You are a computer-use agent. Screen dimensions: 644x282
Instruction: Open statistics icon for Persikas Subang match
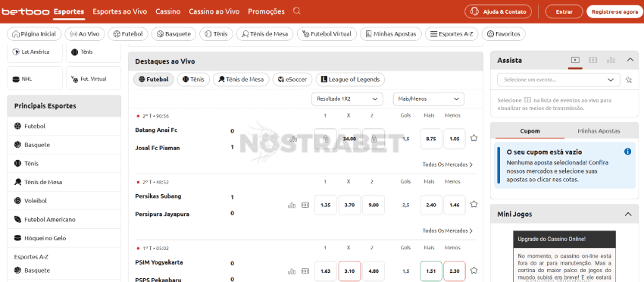pos(292,205)
